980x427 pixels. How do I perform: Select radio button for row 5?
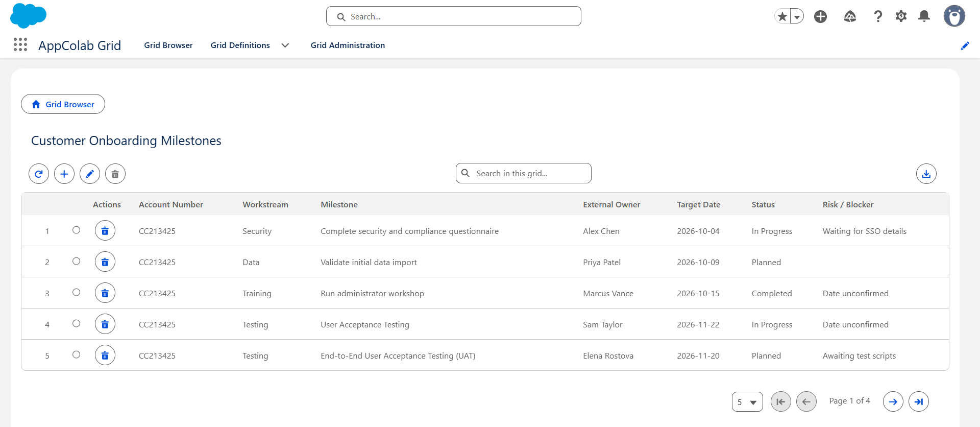click(x=77, y=355)
